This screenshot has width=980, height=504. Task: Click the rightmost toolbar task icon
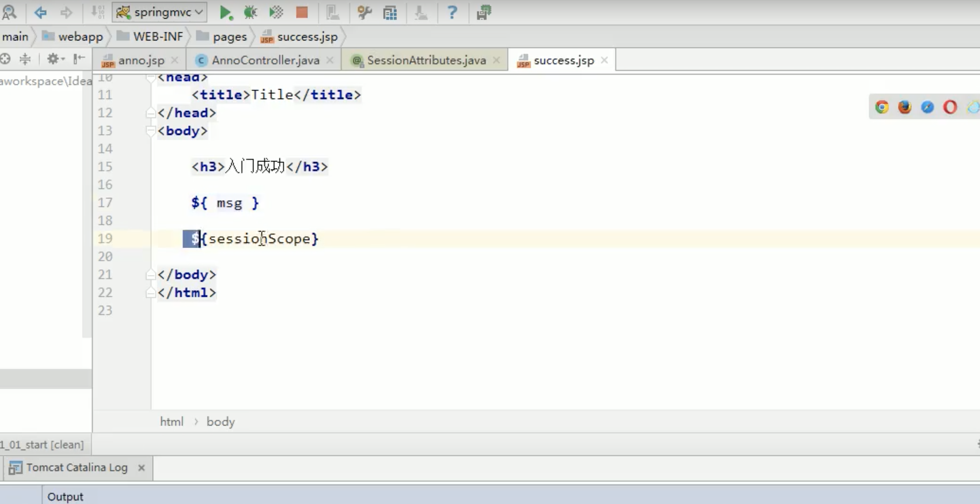click(x=483, y=12)
